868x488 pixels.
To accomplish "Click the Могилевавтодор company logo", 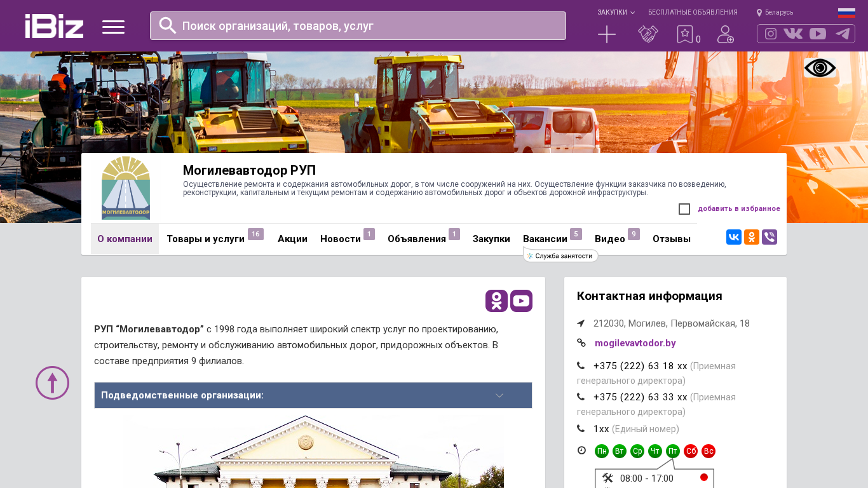I will tap(126, 188).
